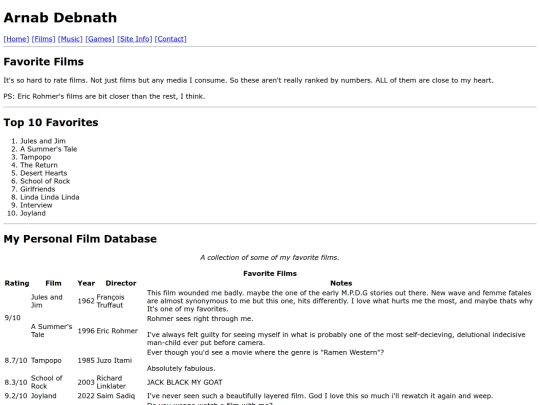Image resolution: width=540 pixels, height=405 pixels.
Task: Click the table title 'Favorite Films' above the columns
Action: (x=270, y=273)
